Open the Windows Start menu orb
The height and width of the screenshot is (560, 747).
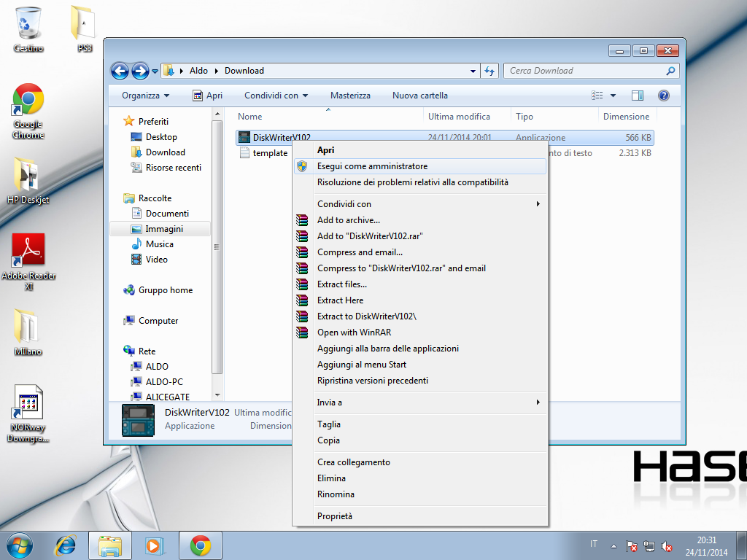click(20, 545)
